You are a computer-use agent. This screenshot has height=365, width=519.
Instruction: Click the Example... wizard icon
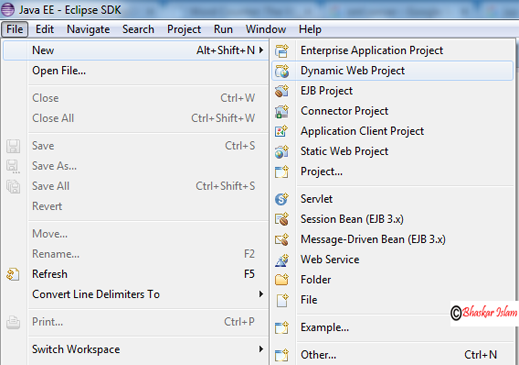282,327
